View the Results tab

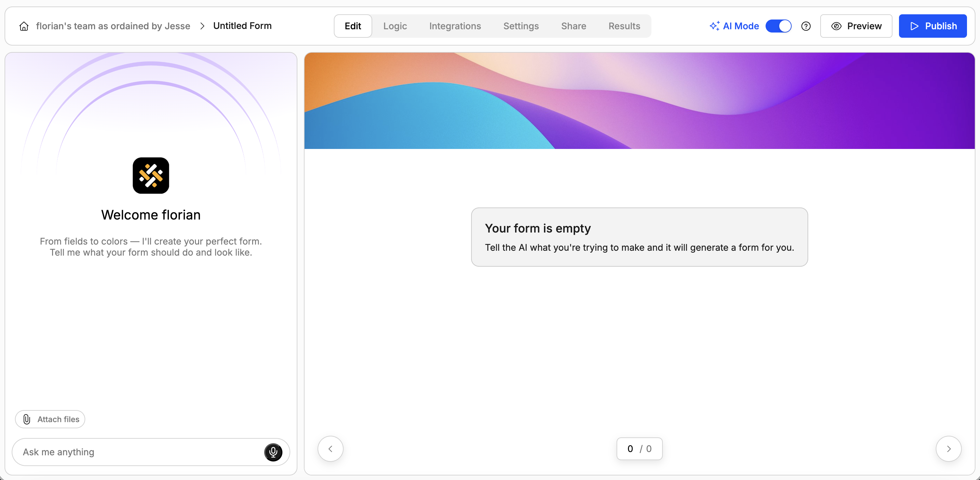point(624,26)
